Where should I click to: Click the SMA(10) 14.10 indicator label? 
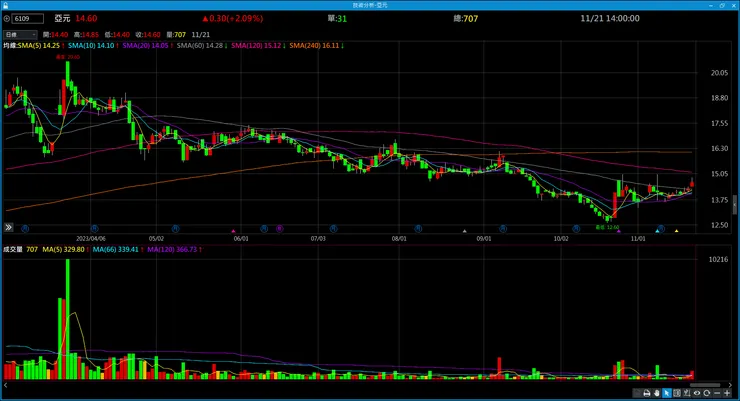click(93, 46)
